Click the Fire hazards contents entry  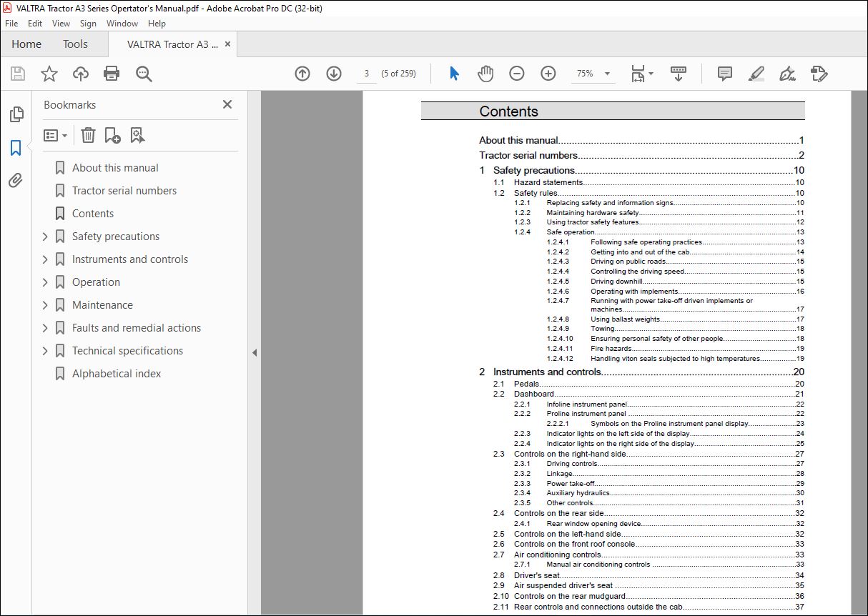pyautogui.click(x=611, y=349)
